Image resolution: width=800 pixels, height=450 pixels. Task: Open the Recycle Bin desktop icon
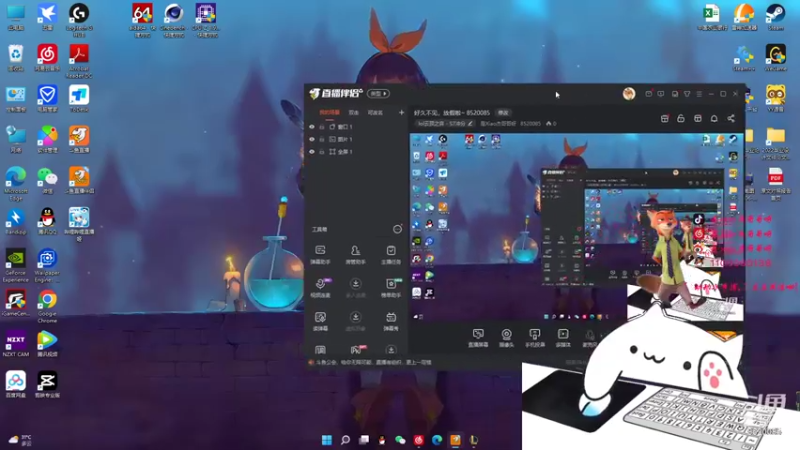pos(16,58)
